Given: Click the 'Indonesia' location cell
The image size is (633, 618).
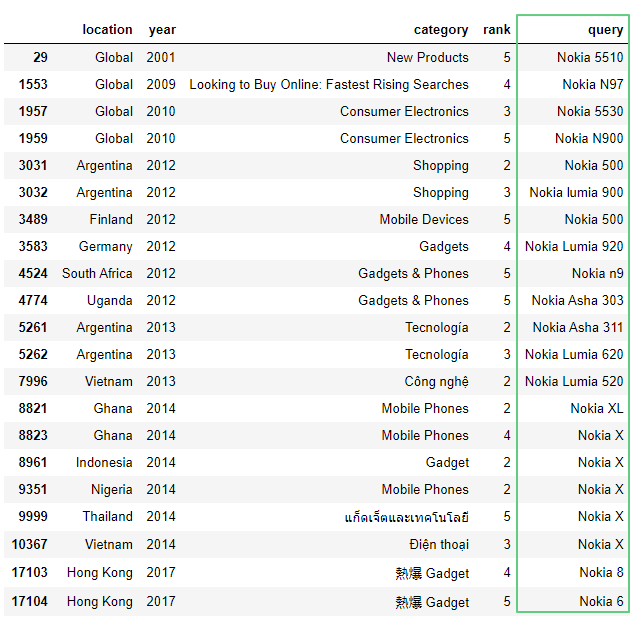Looking at the screenshot, I should tap(104, 463).
